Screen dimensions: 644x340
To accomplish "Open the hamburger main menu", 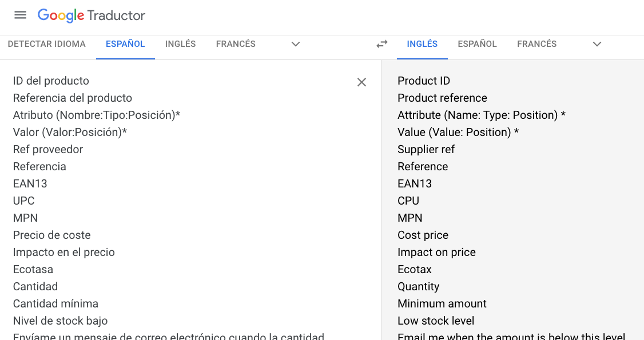I will tap(21, 15).
